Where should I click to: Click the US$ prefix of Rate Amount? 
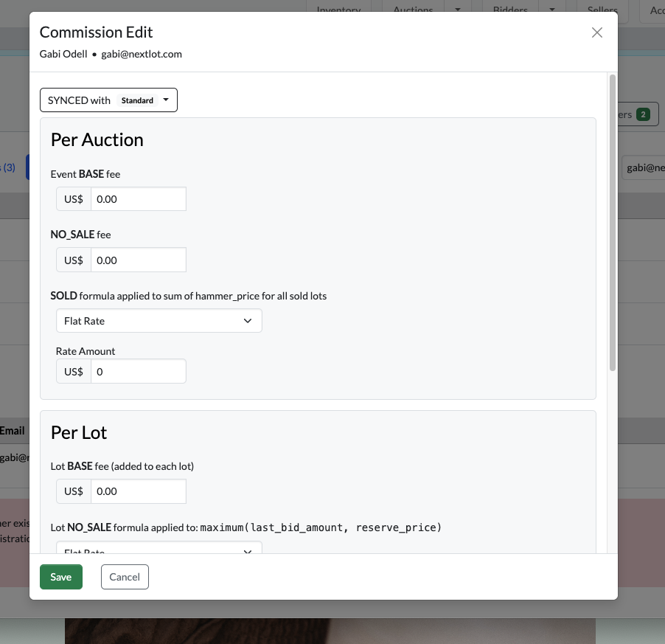pyautogui.click(x=74, y=372)
